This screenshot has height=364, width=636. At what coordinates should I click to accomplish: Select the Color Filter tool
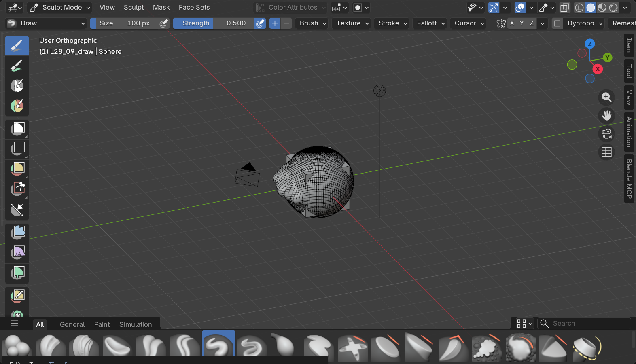pyautogui.click(x=17, y=273)
